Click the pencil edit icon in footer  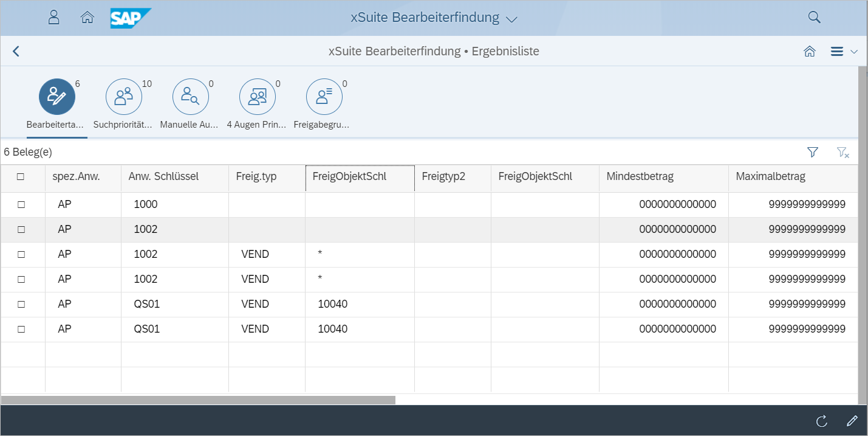[852, 421]
